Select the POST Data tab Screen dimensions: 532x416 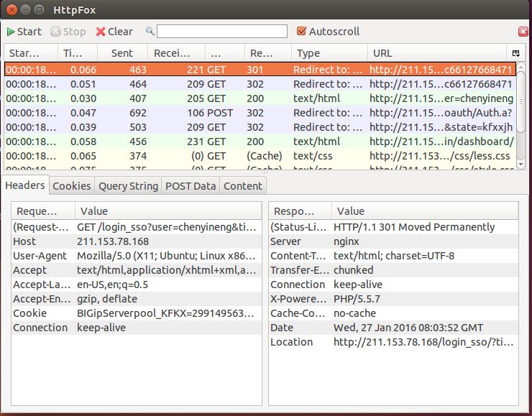pyautogui.click(x=191, y=186)
